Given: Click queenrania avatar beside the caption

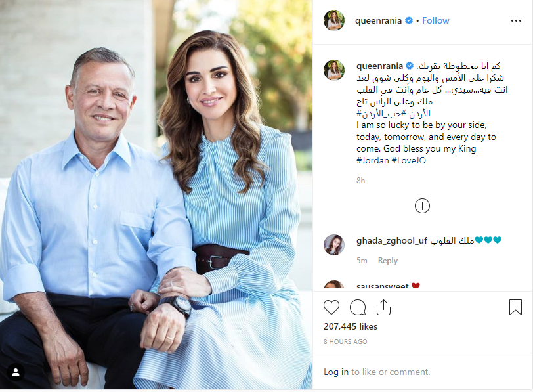Looking at the screenshot, I should pyautogui.click(x=334, y=70).
